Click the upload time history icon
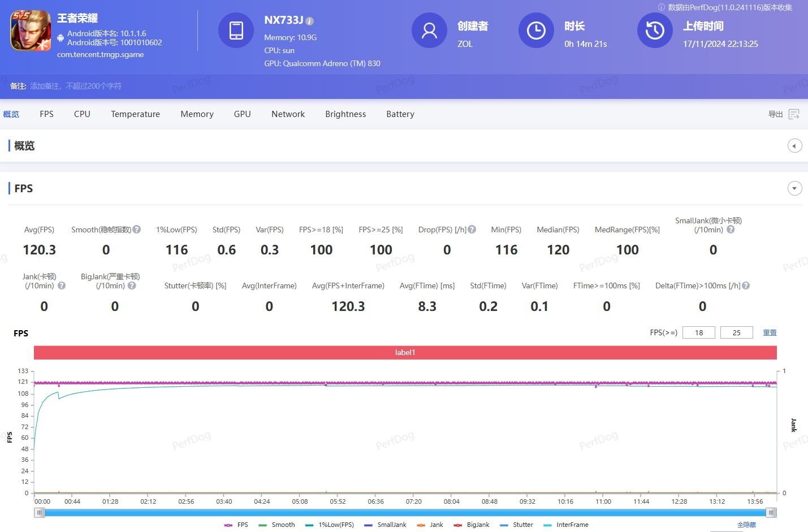 pyautogui.click(x=655, y=31)
